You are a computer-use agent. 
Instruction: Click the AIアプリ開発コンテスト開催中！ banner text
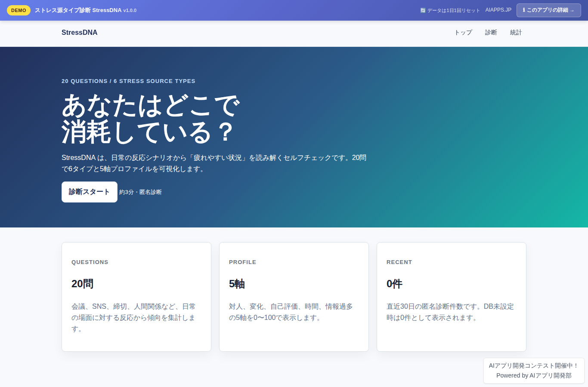[x=534, y=365]
